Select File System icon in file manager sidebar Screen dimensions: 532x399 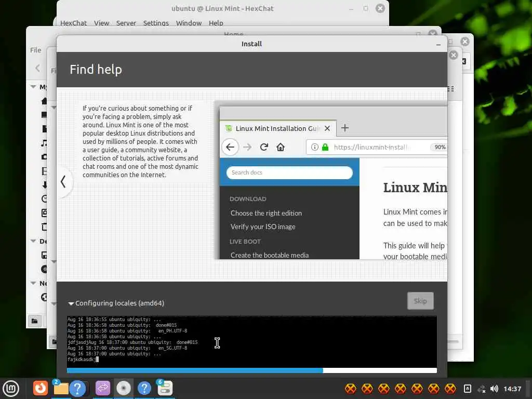coord(44,212)
